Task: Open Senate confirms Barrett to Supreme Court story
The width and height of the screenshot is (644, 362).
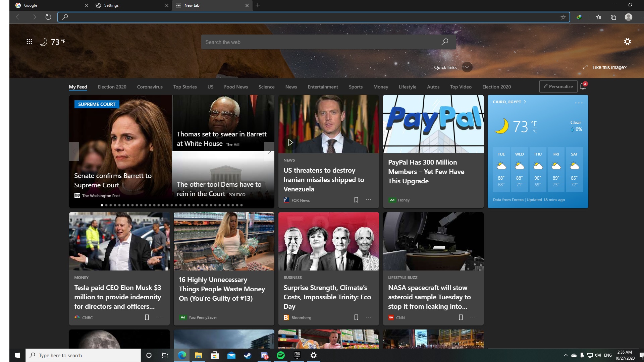Action: [113, 180]
